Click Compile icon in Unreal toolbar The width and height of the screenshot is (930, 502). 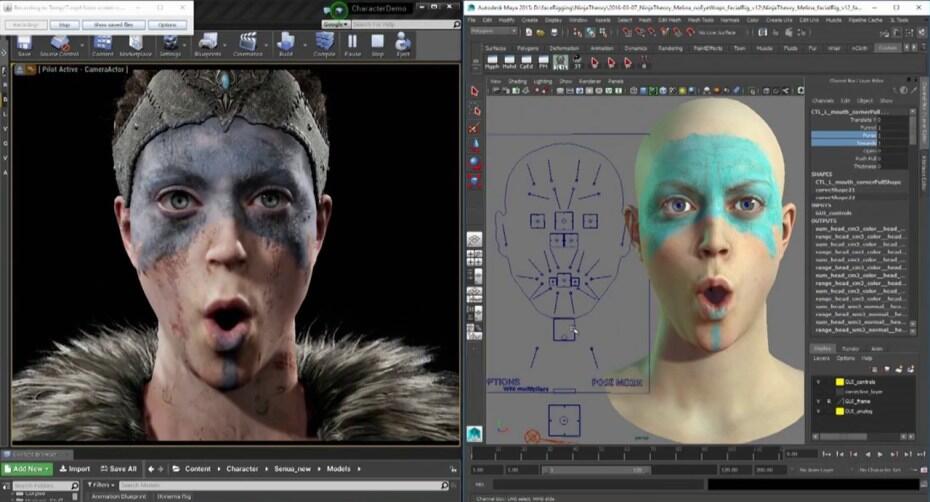click(x=324, y=43)
